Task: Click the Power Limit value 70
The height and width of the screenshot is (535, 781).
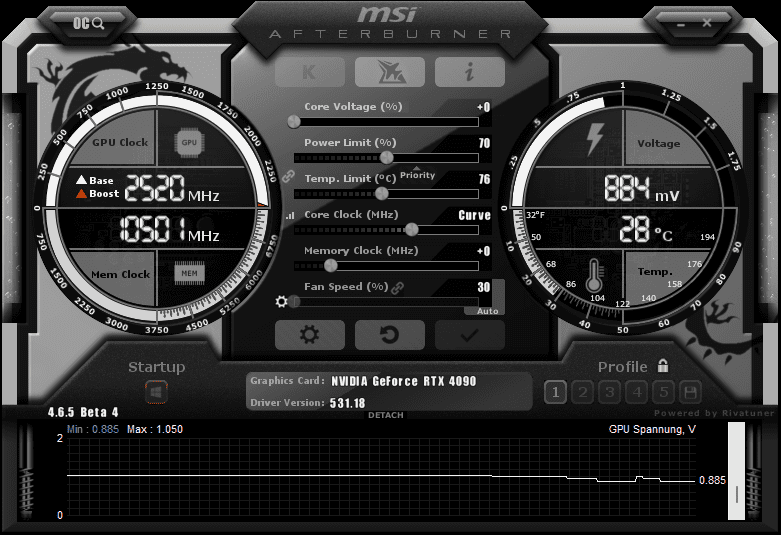Action: tap(484, 143)
